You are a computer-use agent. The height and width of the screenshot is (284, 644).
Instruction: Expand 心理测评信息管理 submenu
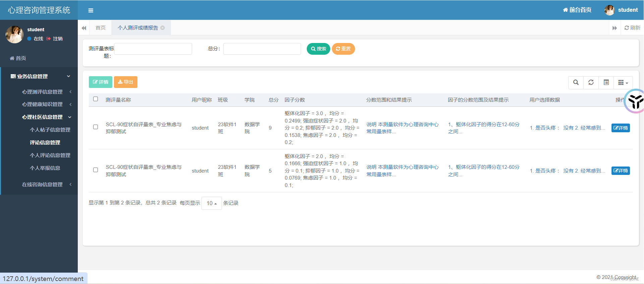coord(42,92)
